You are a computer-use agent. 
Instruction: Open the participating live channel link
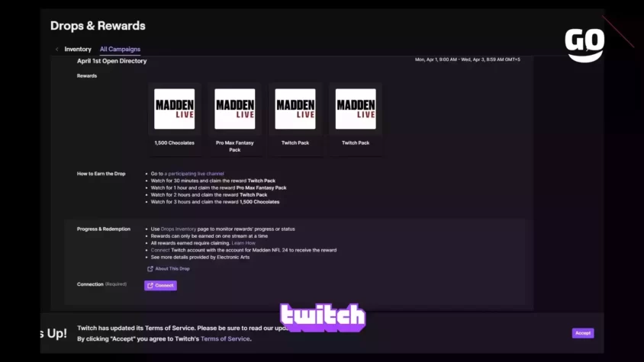pos(195,174)
